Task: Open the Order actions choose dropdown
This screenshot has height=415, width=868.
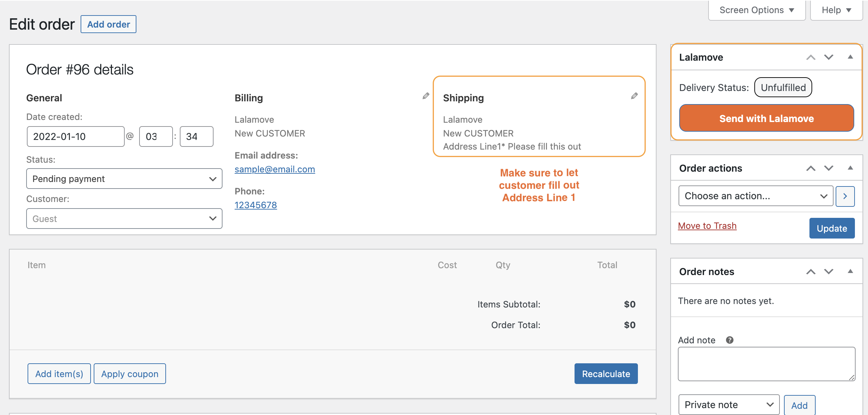Action: coord(755,195)
